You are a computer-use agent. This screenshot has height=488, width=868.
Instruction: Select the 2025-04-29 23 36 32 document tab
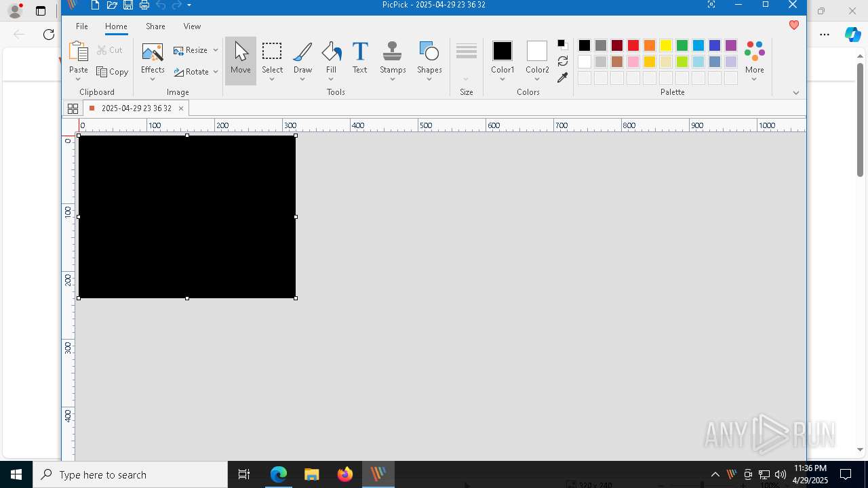click(x=136, y=108)
